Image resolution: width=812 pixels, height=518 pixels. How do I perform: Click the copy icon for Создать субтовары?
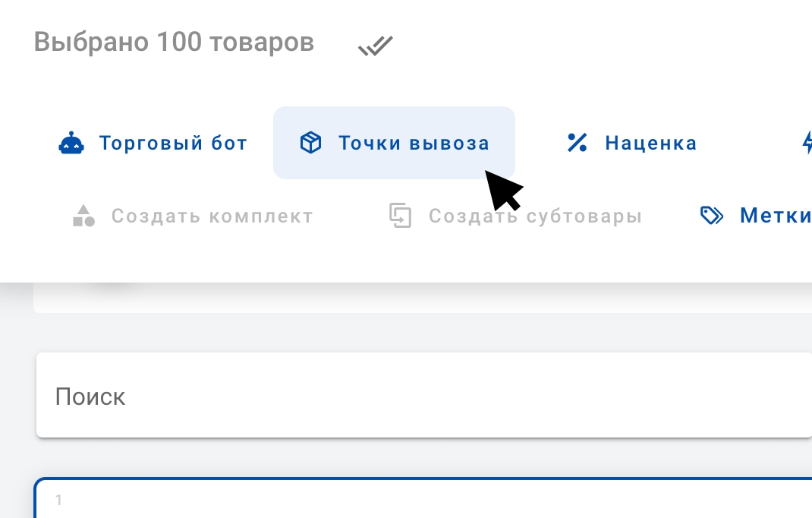400,216
